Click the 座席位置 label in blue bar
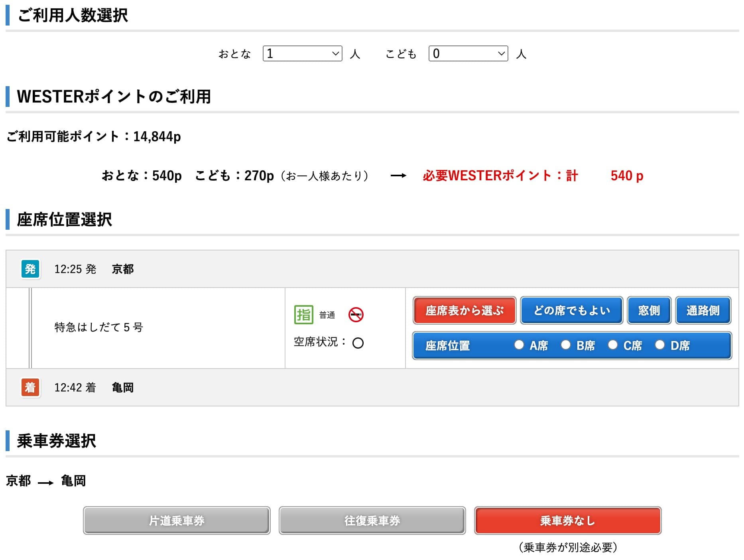Screen dimensions: 744x560 pos(448,345)
